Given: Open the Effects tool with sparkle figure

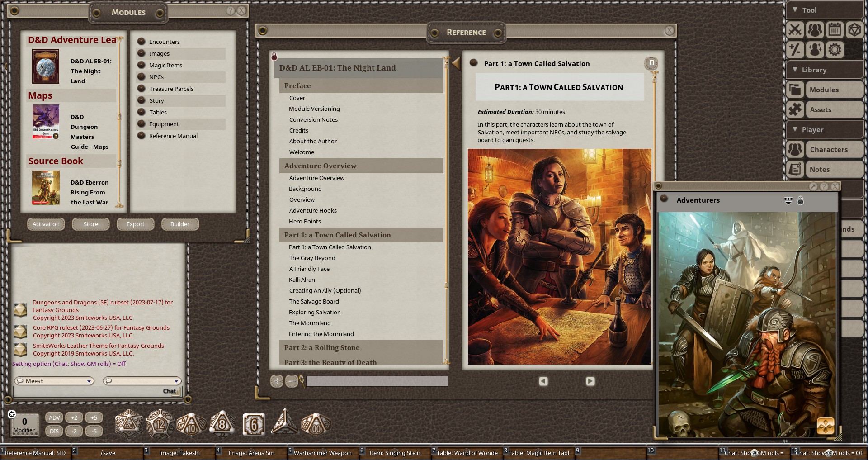Looking at the screenshot, I should click(x=815, y=49).
